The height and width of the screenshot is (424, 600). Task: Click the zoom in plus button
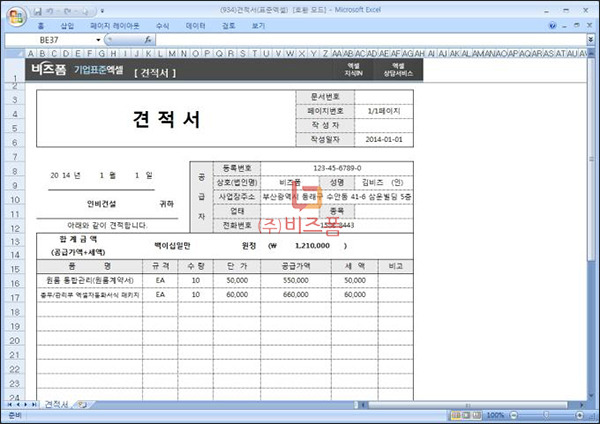(580, 415)
